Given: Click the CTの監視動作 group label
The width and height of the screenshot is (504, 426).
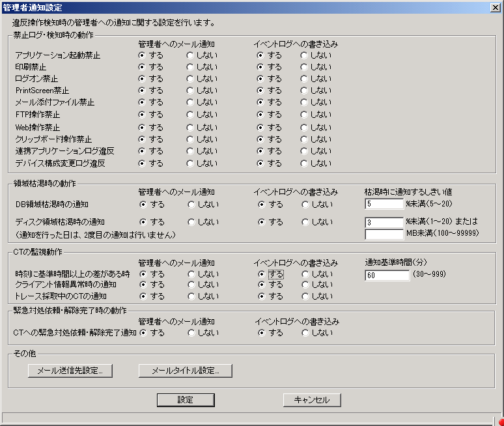Looking at the screenshot, I should coord(38,251).
